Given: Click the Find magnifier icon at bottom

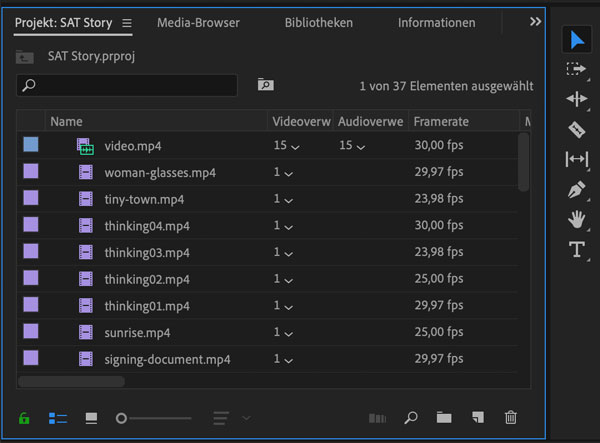Looking at the screenshot, I should coord(411,418).
